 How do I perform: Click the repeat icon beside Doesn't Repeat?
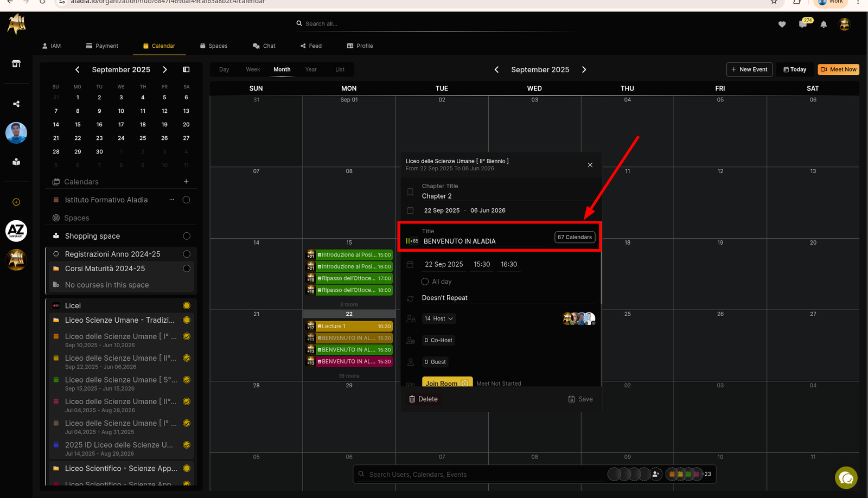pyautogui.click(x=410, y=298)
